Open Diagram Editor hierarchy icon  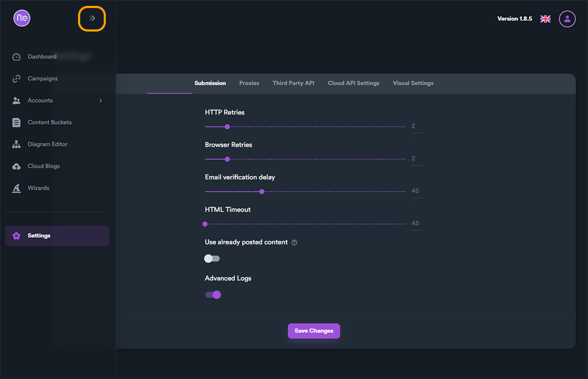[x=17, y=144]
